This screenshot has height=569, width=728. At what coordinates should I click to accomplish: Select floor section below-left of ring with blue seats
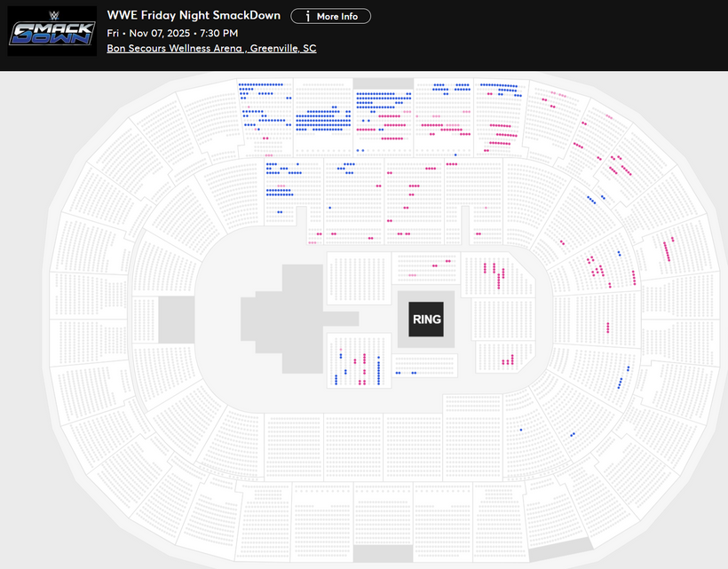(359, 360)
